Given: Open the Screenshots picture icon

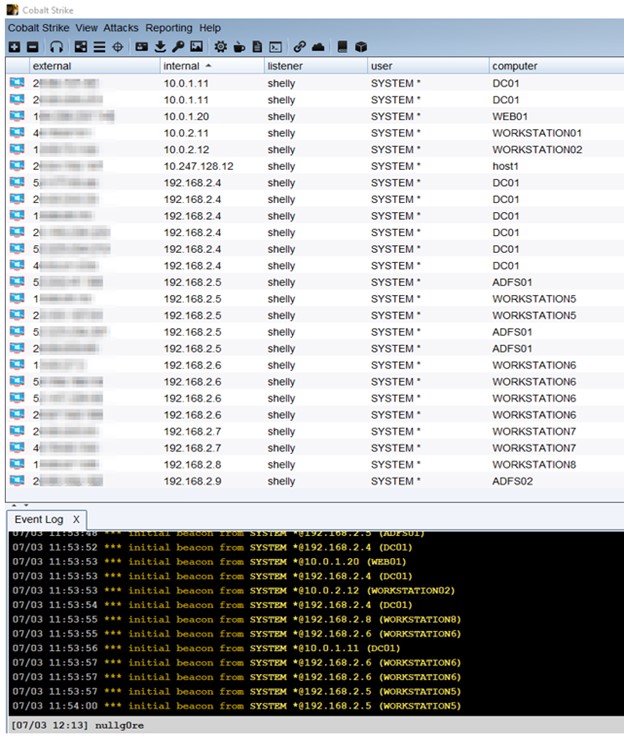Looking at the screenshot, I should [196, 47].
